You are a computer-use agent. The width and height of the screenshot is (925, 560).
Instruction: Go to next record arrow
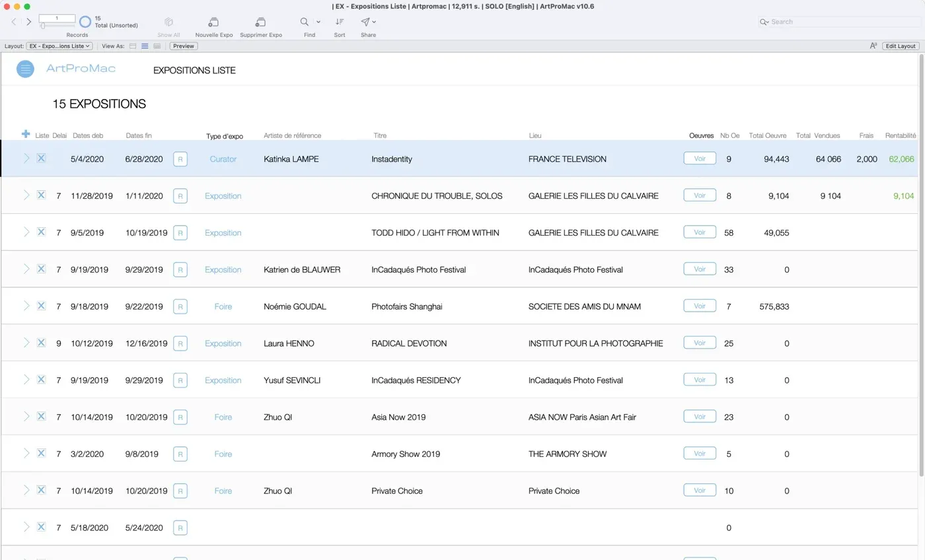(x=29, y=22)
